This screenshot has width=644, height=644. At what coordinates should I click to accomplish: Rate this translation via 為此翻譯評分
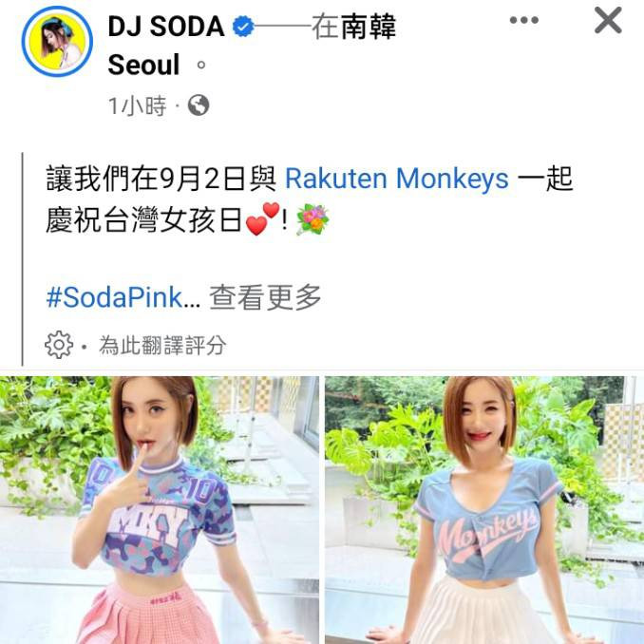[x=162, y=345]
